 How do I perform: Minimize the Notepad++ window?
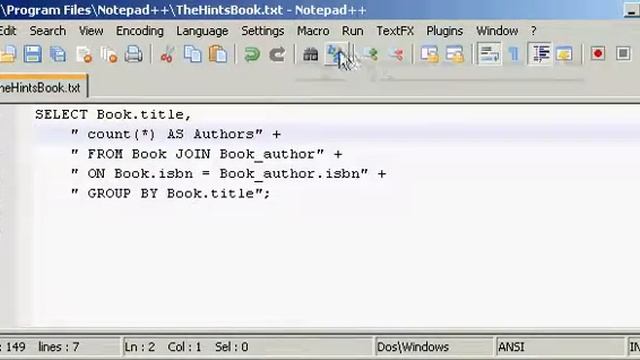(632, 11)
